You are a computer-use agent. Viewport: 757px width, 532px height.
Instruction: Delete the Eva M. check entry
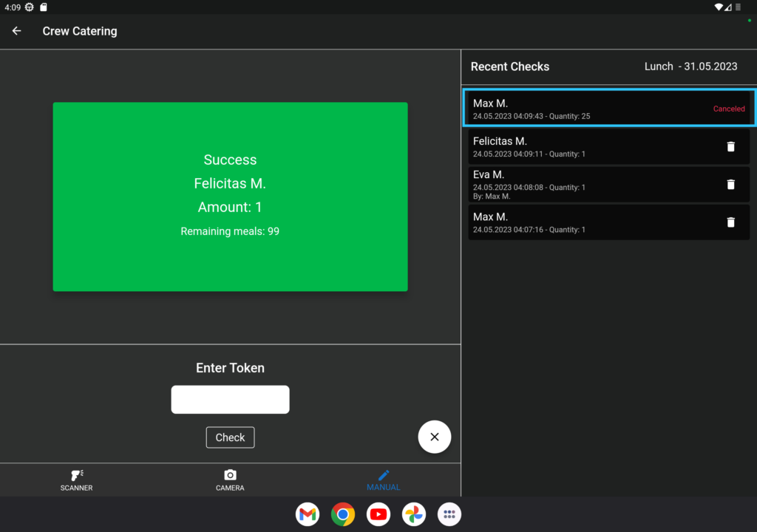point(730,185)
